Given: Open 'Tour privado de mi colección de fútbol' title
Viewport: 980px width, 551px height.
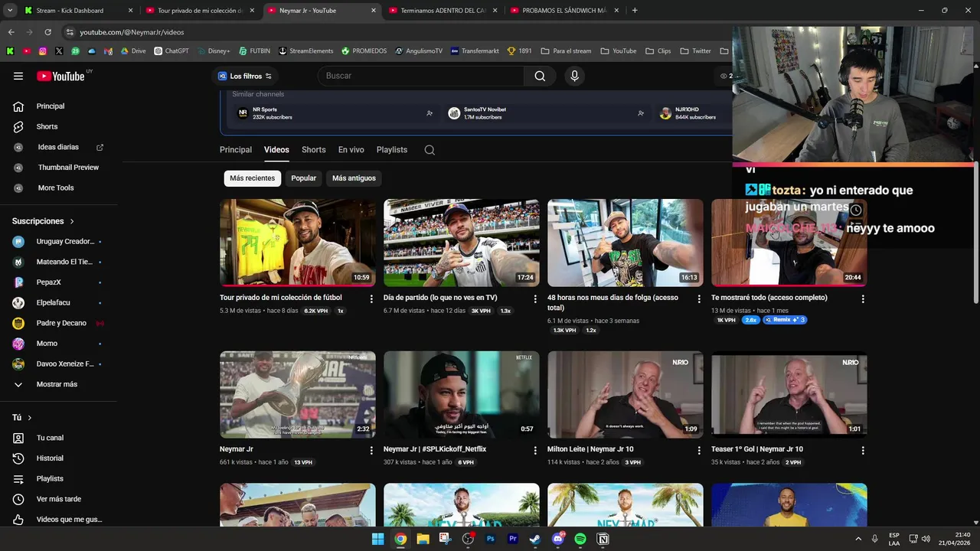Looking at the screenshot, I should 281,298.
